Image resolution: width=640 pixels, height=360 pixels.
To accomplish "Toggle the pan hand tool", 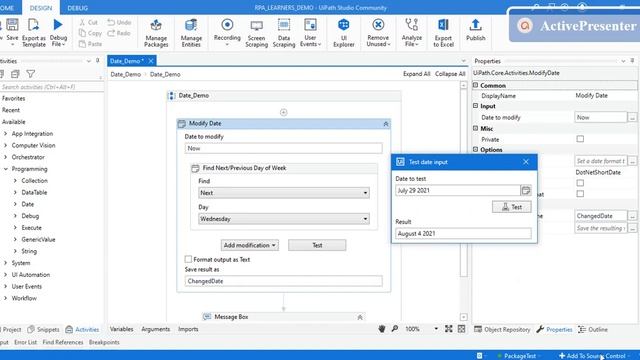I will point(382,329).
